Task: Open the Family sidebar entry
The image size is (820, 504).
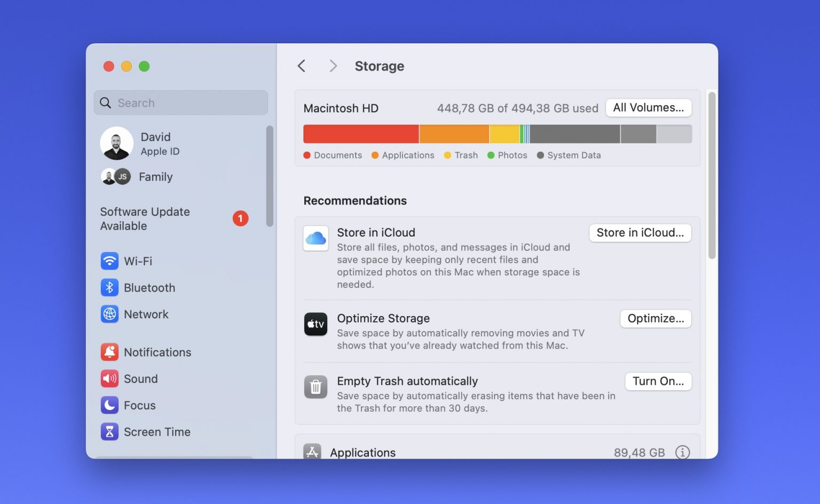Action: (155, 177)
